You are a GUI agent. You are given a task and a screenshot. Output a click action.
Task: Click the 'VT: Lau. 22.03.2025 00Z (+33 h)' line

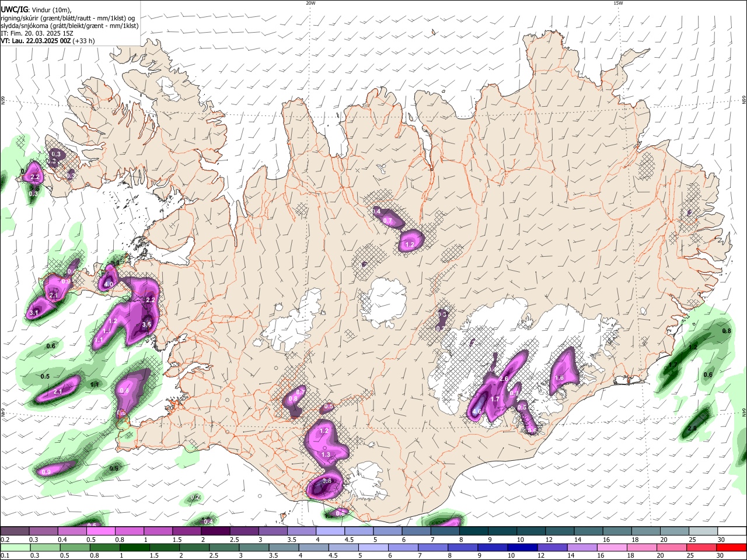[48, 41]
